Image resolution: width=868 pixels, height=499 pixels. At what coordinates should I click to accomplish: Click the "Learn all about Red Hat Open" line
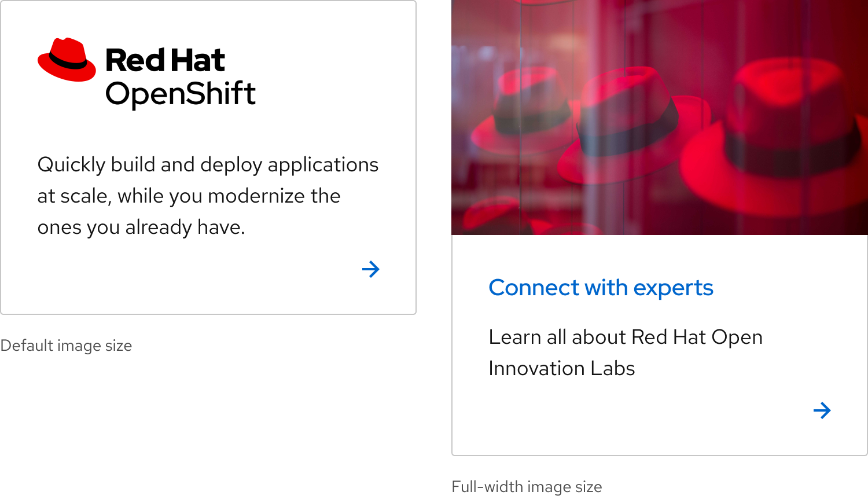coord(626,337)
